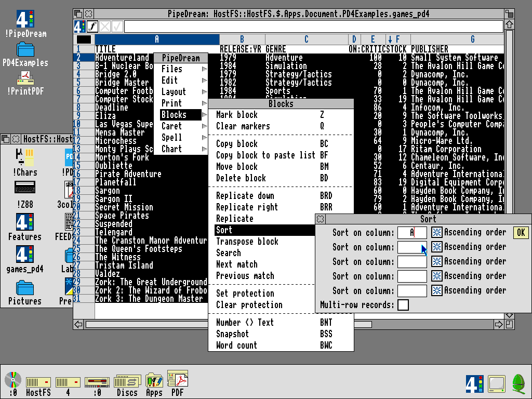Close the Sort dialog
Screen dimensions: 532x399
click(x=320, y=219)
